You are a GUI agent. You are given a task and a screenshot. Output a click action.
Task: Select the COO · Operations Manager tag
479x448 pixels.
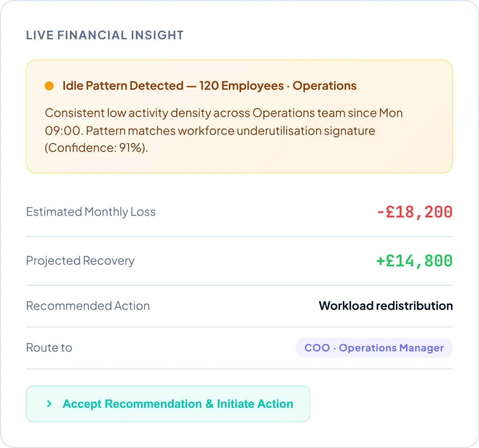(x=374, y=348)
